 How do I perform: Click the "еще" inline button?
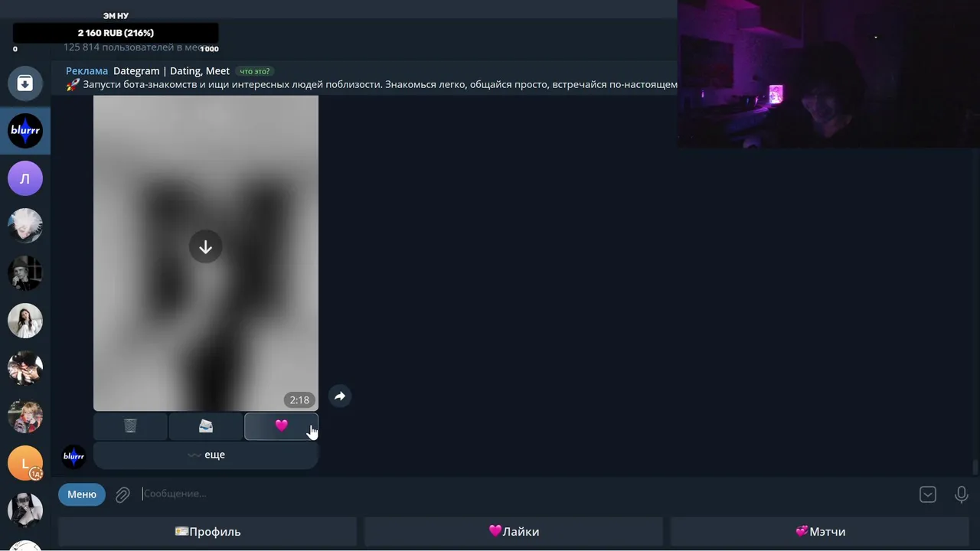(x=206, y=455)
